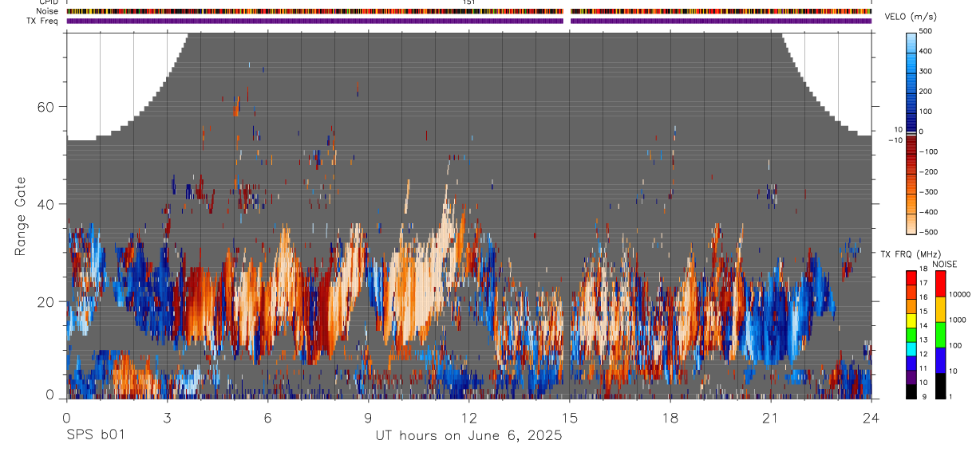Click the 3 tick on UT hours axis
The image size is (980, 452).
(167, 417)
